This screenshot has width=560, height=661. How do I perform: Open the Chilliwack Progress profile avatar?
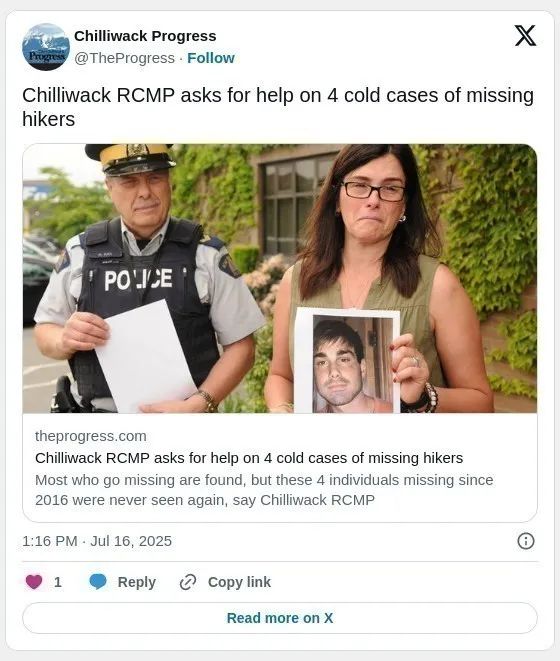tap(46, 46)
